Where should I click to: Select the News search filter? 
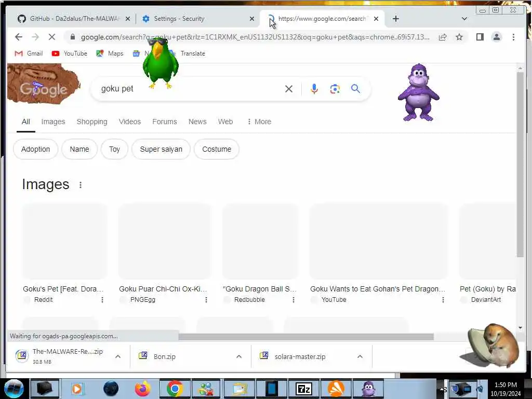click(x=197, y=122)
